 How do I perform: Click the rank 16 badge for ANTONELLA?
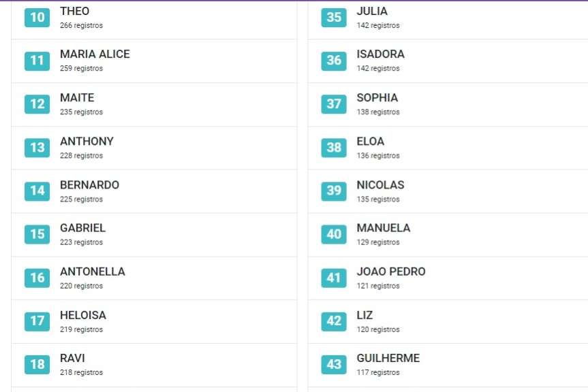37,278
